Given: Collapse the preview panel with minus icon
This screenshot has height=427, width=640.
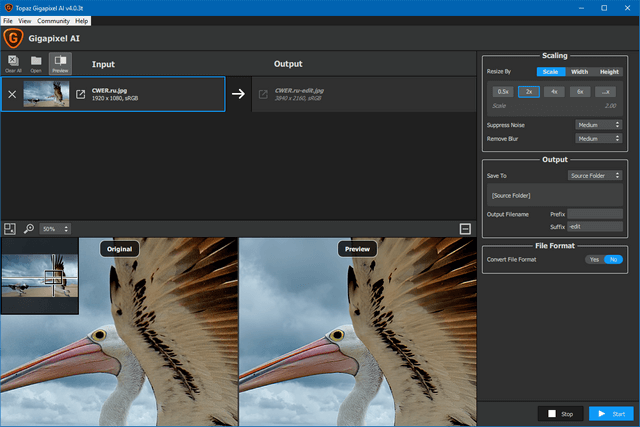Looking at the screenshot, I should coord(465,229).
